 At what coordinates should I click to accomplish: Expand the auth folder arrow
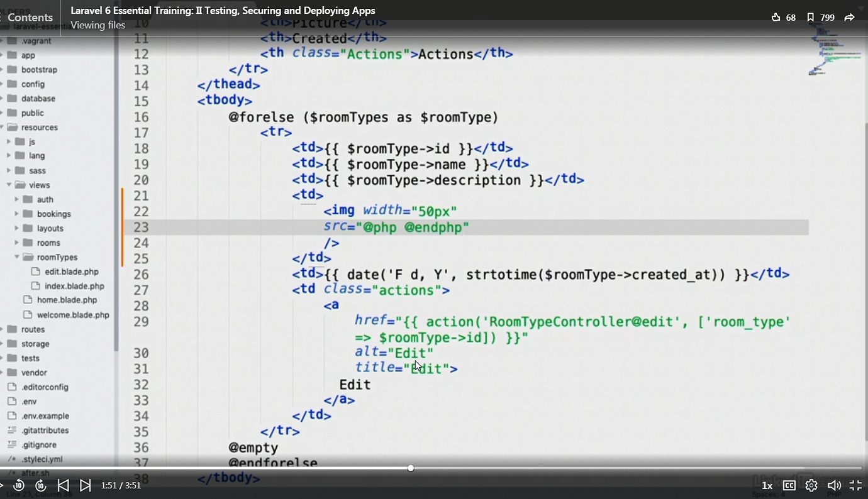[17, 199]
